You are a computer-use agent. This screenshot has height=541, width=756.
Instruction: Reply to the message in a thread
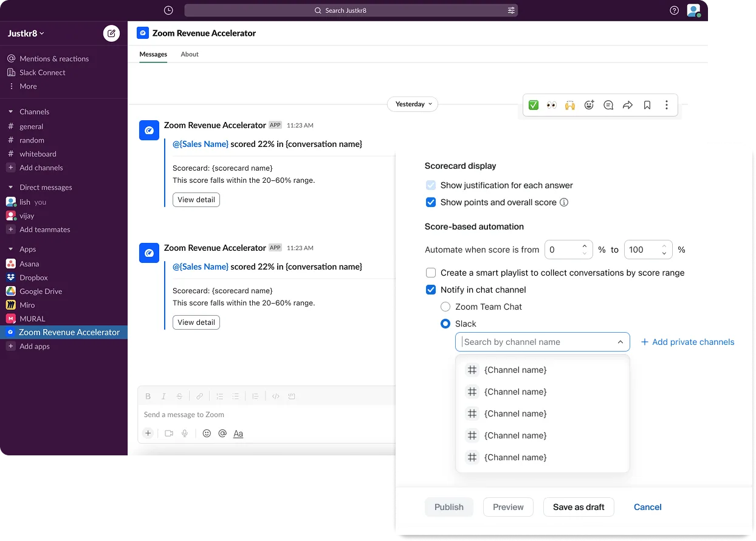pyautogui.click(x=608, y=104)
